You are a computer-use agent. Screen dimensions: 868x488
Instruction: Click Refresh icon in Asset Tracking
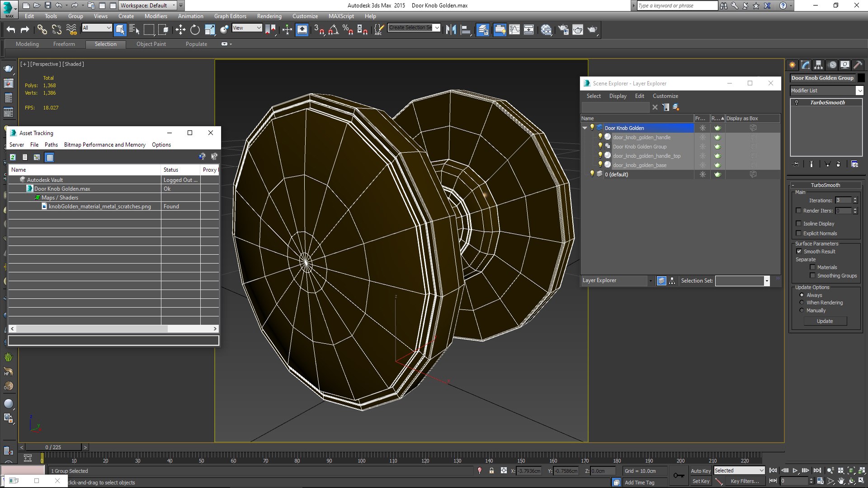[x=13, y=157]
